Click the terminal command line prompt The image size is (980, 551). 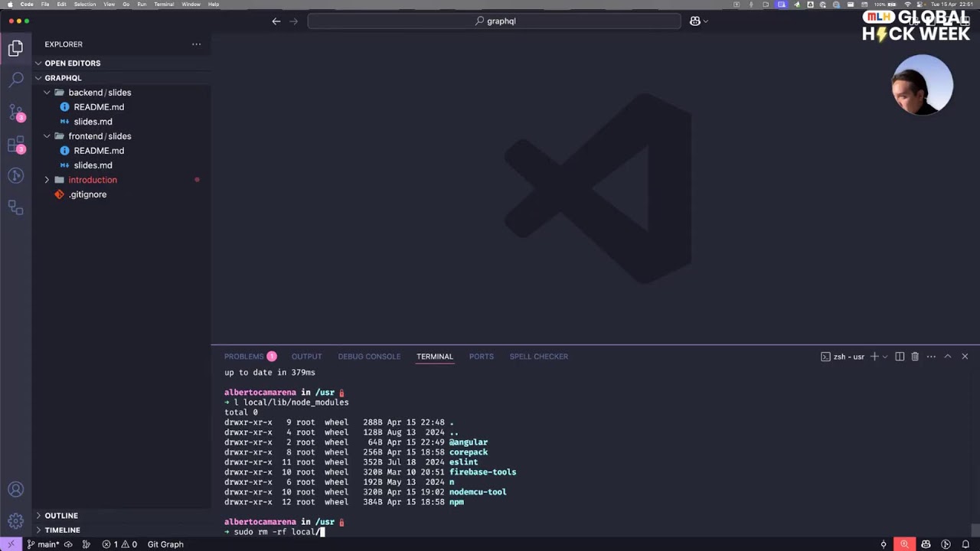coord(276,532)
